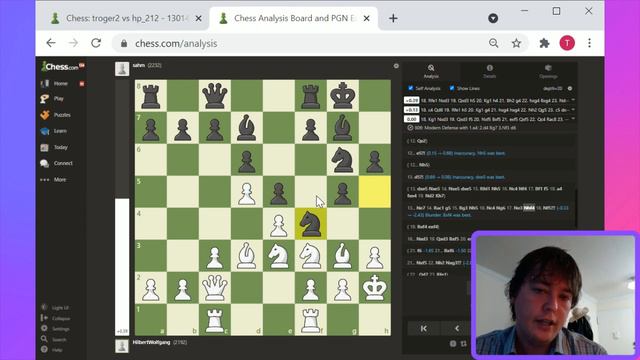
Task: Open Play in the sidebar
Action: coord(52,98)
